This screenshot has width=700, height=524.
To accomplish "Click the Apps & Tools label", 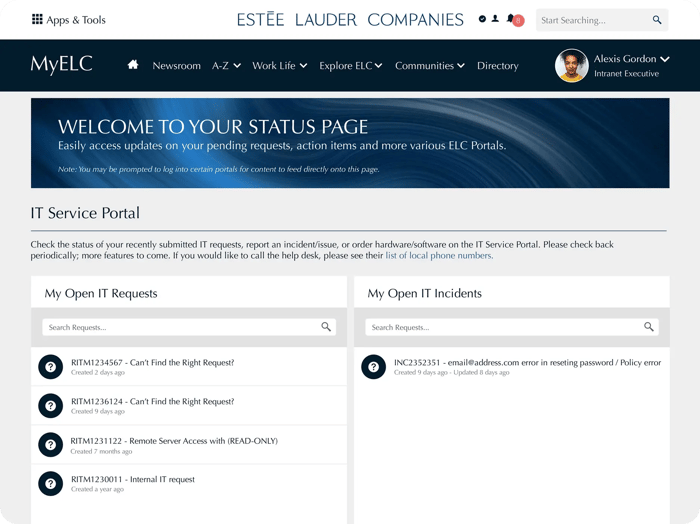I will click(x=76, y=20).
